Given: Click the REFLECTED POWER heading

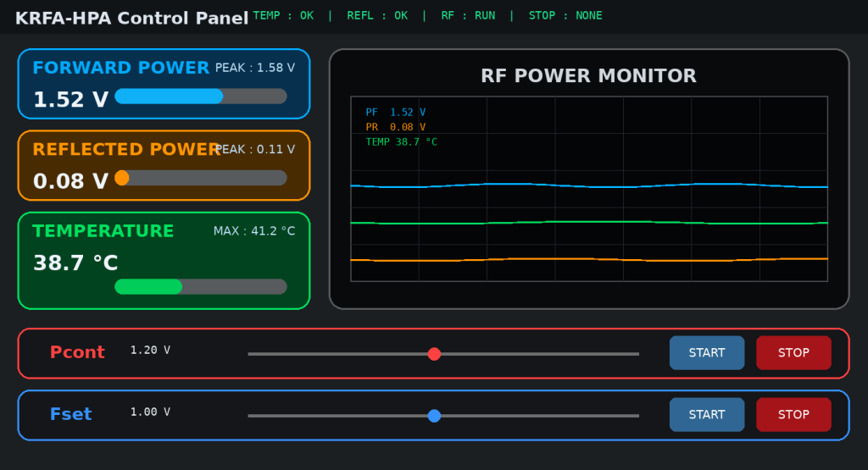Looking at the screenshot, I should click(x=127, y=149).
